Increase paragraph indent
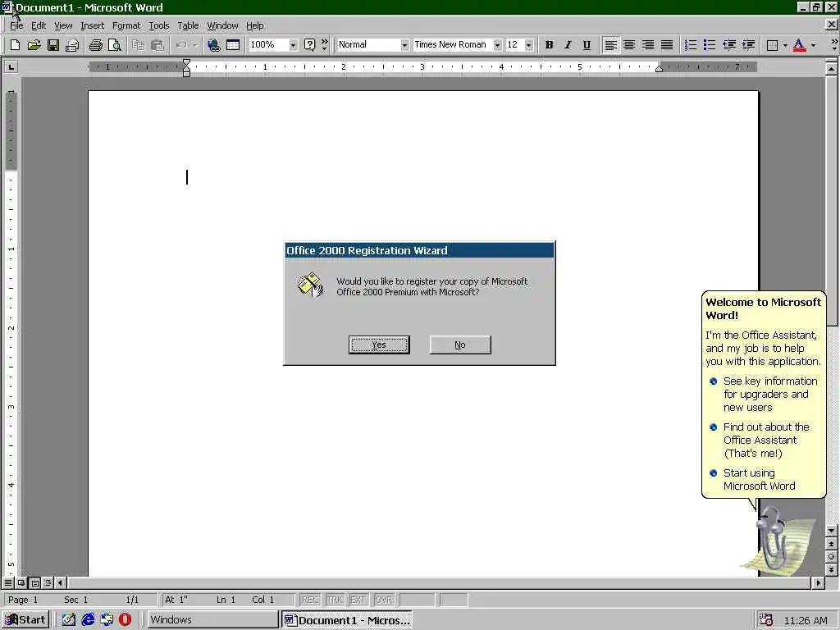Screen dimensions: 840x630 point(748,45)
